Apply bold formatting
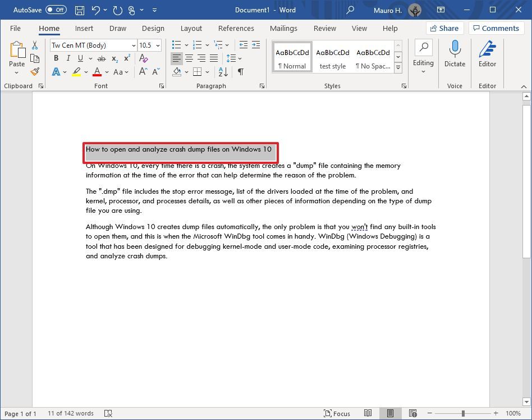Viewport: 532px width, 420px height. tap(56, 58)
